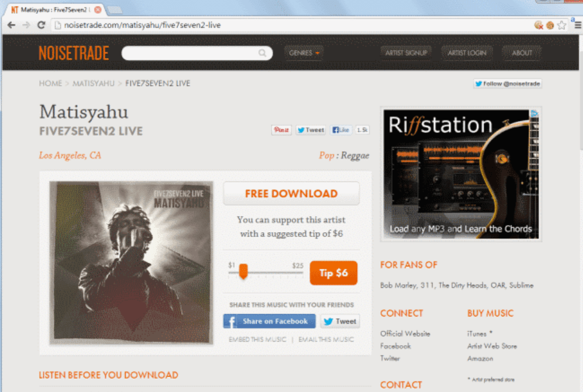The width and height of the screenshot is (583, 392).
Task: Expand the Genres dropdown
Action: click(304, 53)
